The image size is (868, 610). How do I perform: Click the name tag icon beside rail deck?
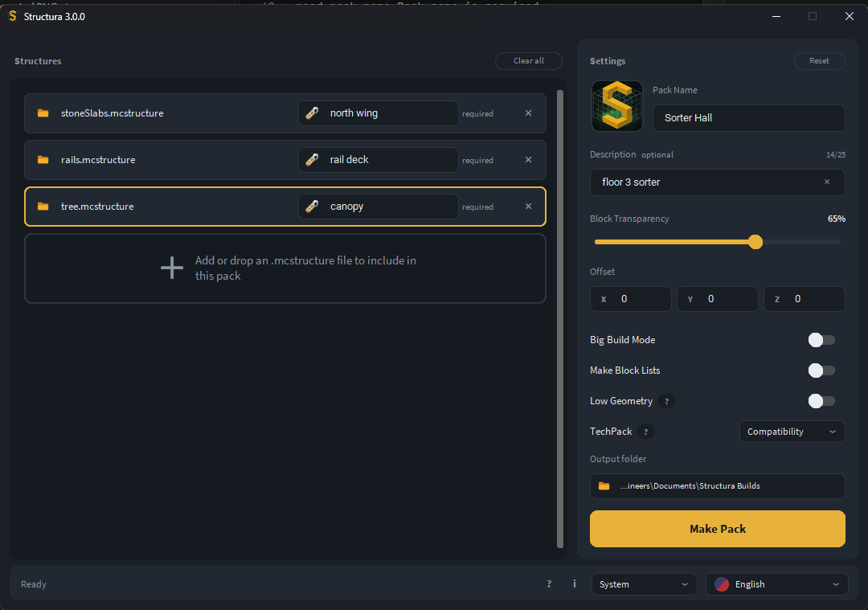pyautogui.click(x=312, y=159)
